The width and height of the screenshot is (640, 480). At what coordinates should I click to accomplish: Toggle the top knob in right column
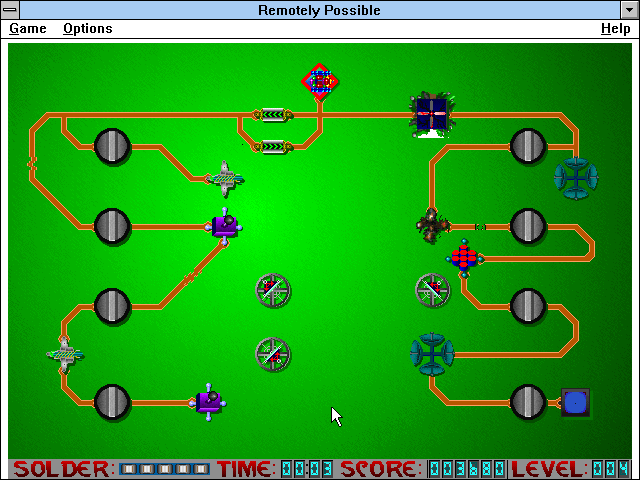pyautogui.click(x=528, y=147)
